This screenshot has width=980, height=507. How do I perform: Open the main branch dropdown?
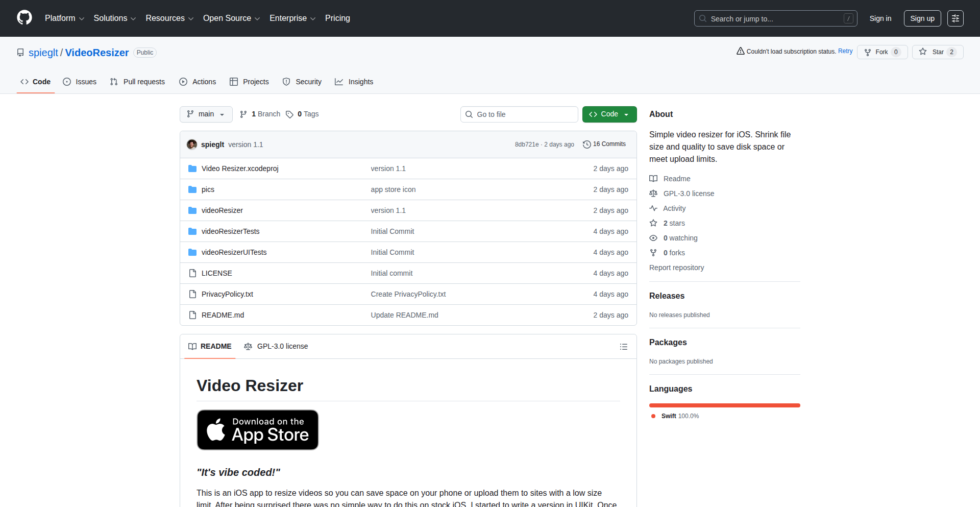pos(206,114)
